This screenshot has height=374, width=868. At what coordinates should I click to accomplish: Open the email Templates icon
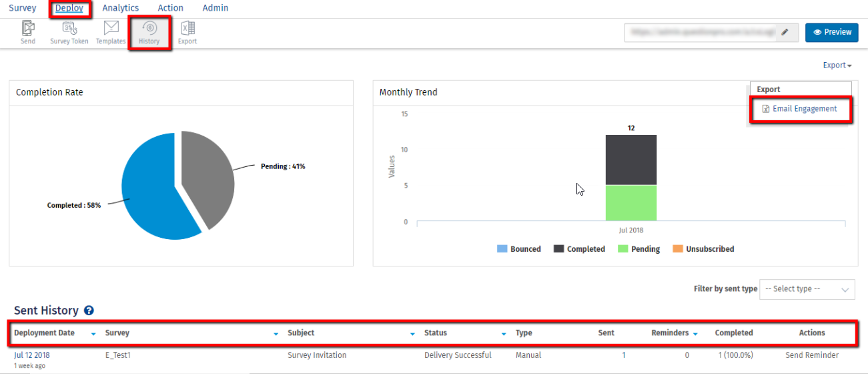tap(111, 32)
